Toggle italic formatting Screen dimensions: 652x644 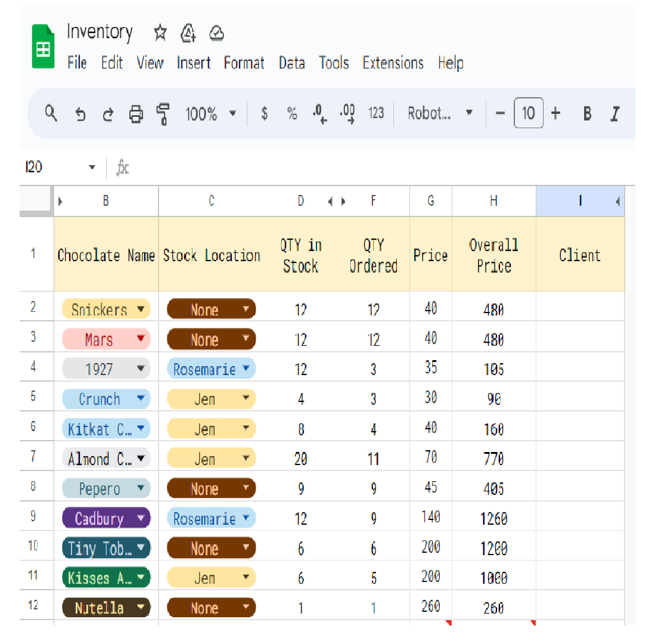(x=615, y=113)
